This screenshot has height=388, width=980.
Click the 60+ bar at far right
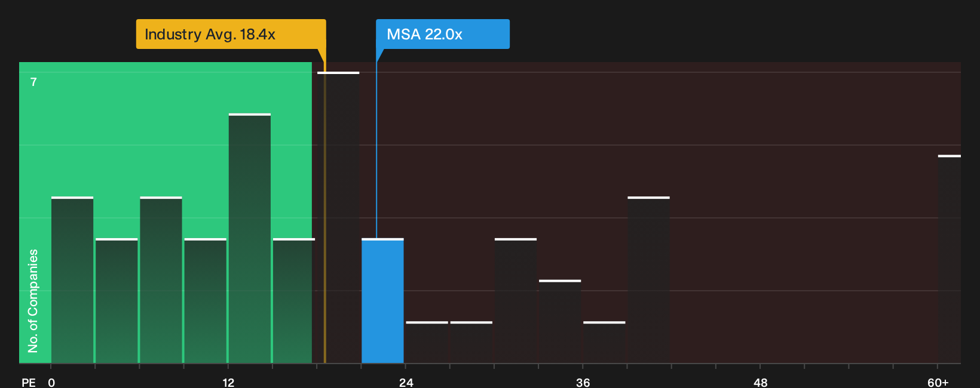click(x=950, y=259)
